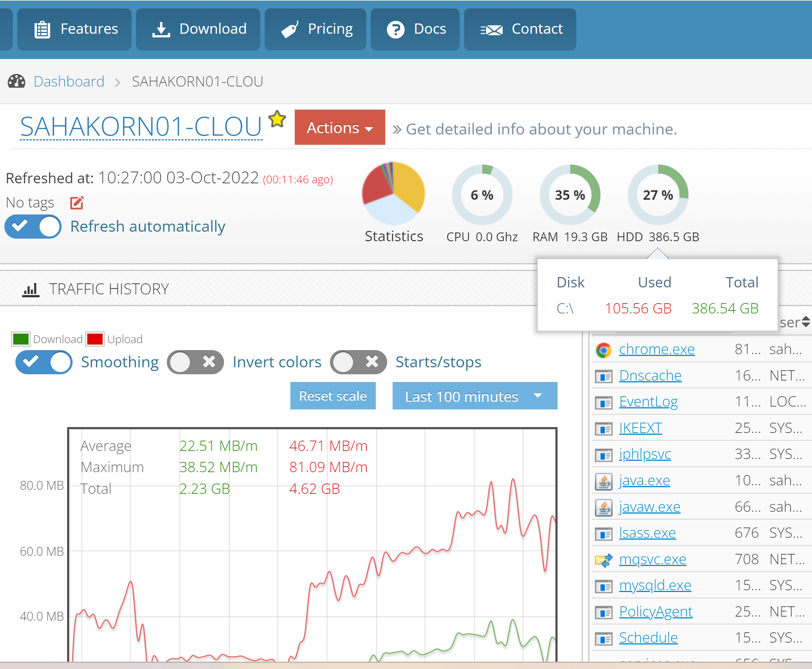
Task: Click the edit tags pencil icon
Action: click(77, 203)
